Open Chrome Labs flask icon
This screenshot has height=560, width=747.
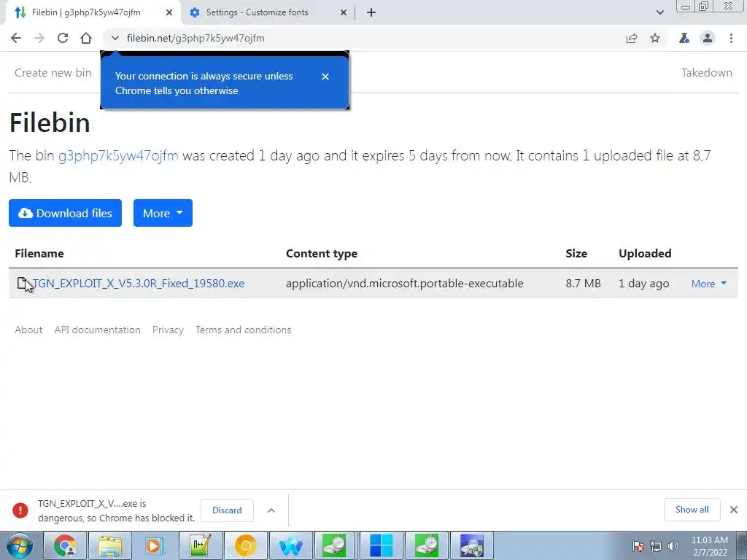click(684, 38)
